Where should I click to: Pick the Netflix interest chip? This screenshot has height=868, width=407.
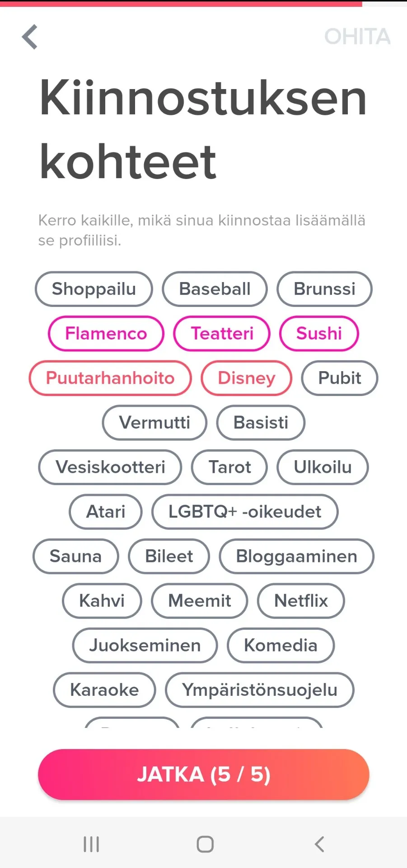(x=301, y=601)
